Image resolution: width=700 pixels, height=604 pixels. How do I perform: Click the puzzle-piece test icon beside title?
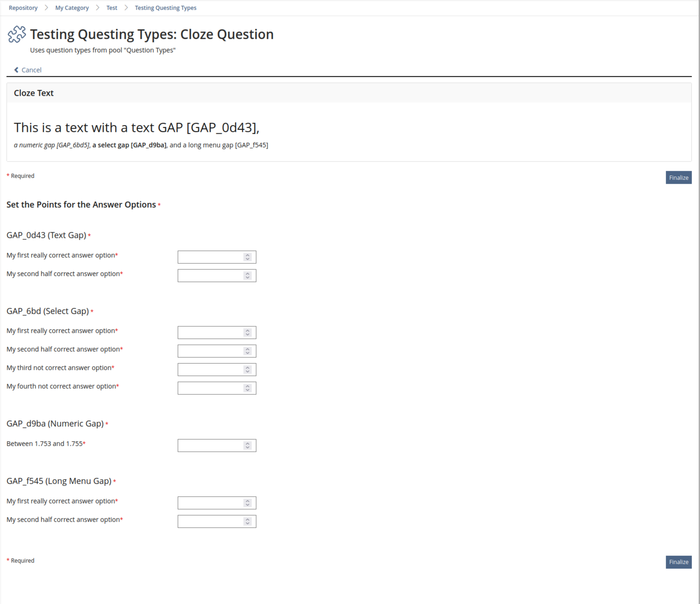17,34
